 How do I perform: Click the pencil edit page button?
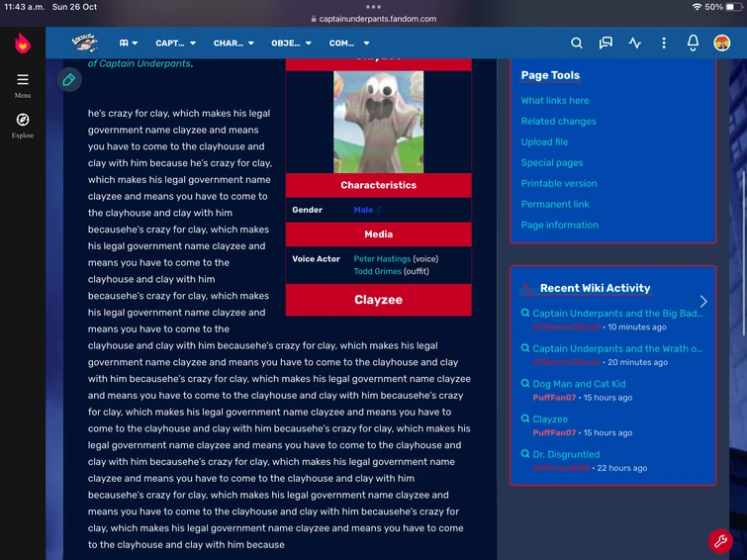(69, 79)
